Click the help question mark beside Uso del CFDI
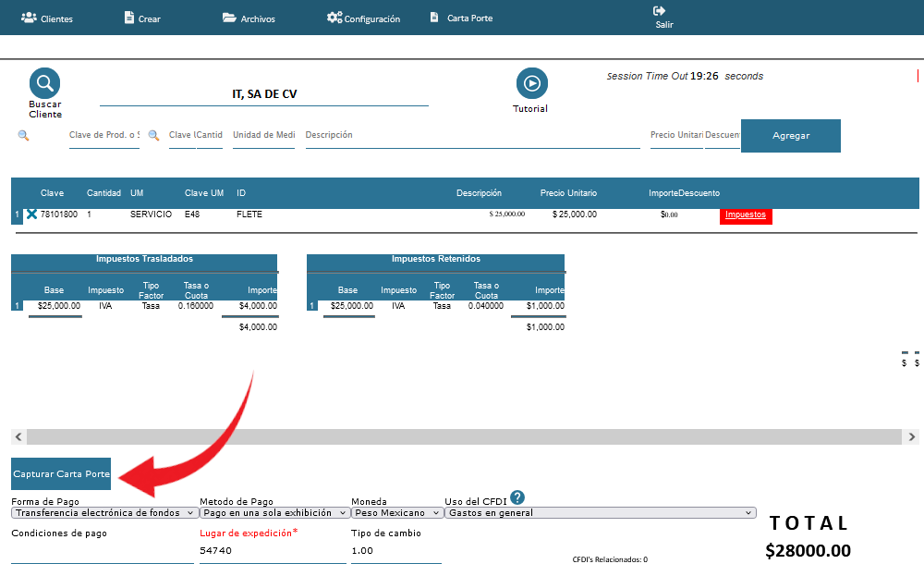This screenshot has height=564, width=924. pos(517,497)
